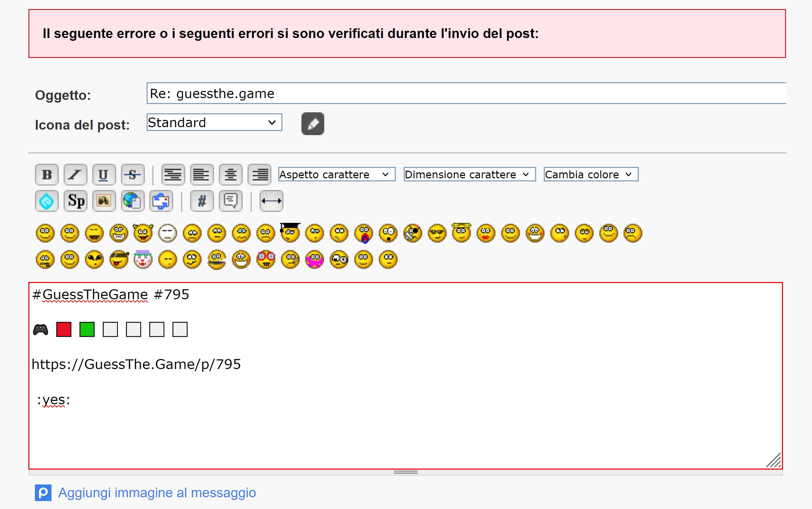Insert the horned devil smiley
This screenshot has width=812, height=509.
click(143, 233)
